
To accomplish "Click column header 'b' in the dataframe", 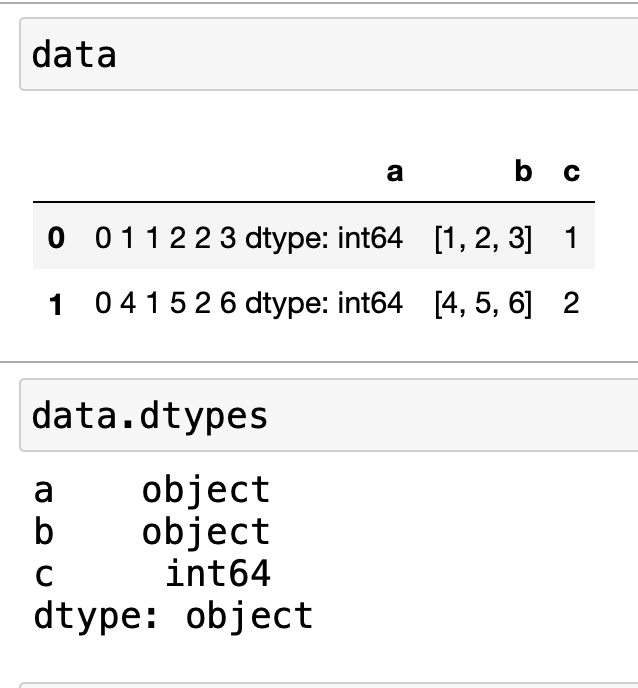I will [523, 173].
